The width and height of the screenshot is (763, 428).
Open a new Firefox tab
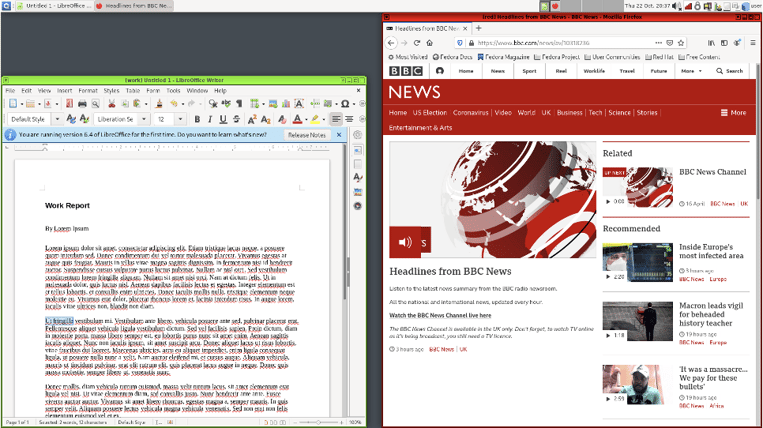click(478, 28)
